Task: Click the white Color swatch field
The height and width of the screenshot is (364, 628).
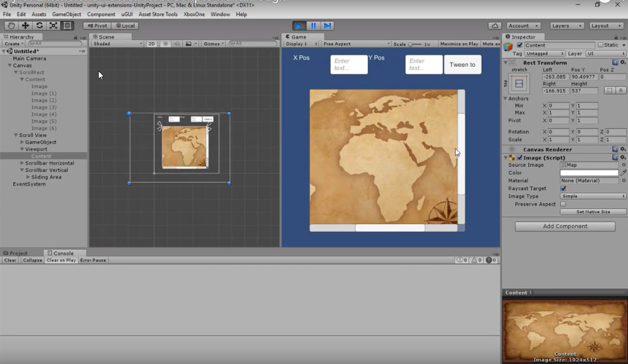Action: (x=589, y=173)
